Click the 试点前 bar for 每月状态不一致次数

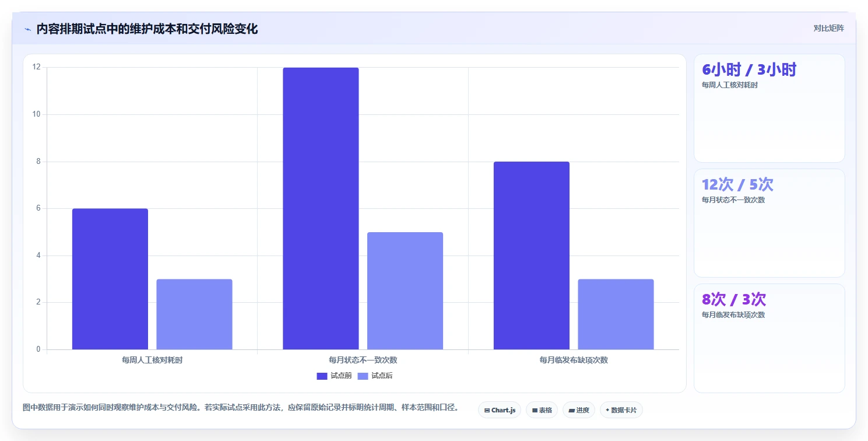321,208
